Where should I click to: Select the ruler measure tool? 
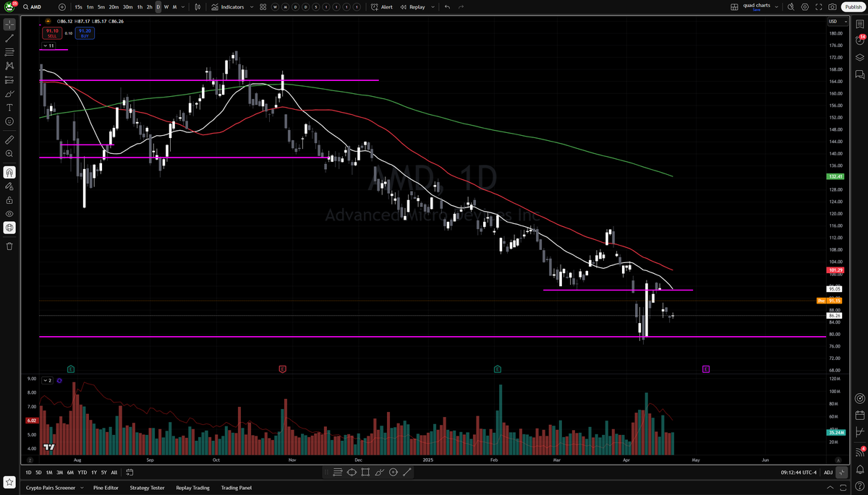(9, 139)
